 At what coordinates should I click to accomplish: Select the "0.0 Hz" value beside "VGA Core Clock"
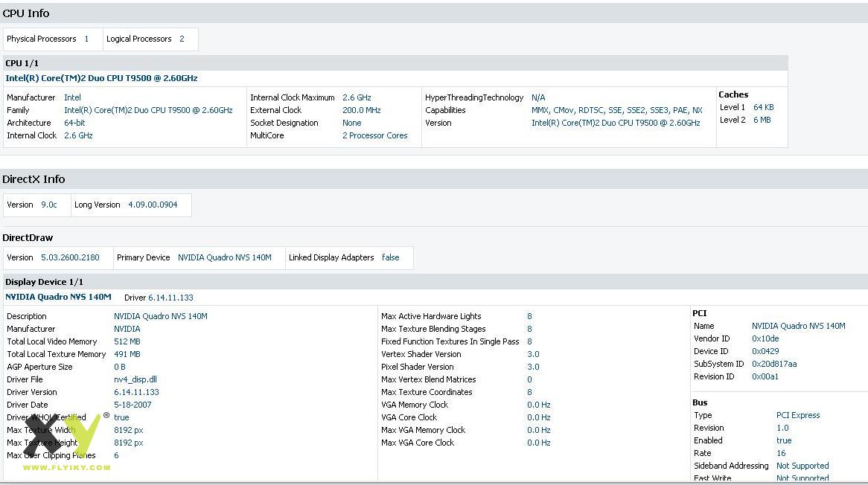coord(539,417)
